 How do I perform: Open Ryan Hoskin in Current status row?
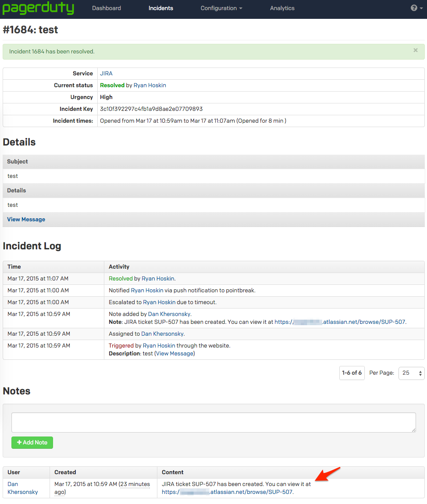click(150, 85)
